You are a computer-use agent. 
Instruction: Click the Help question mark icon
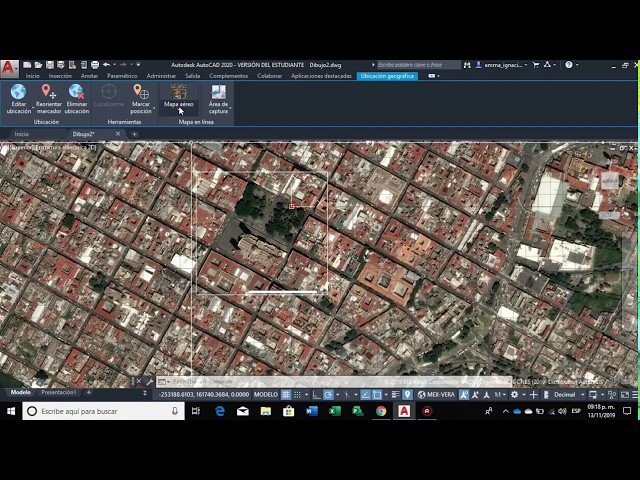click(569, 64)
